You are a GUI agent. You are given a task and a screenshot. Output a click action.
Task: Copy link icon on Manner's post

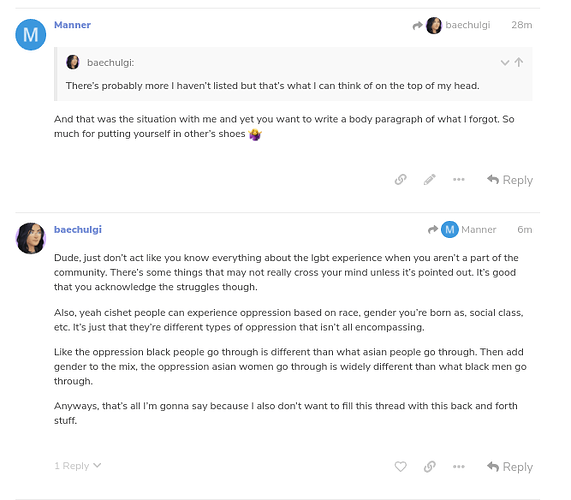coord(400,179)
